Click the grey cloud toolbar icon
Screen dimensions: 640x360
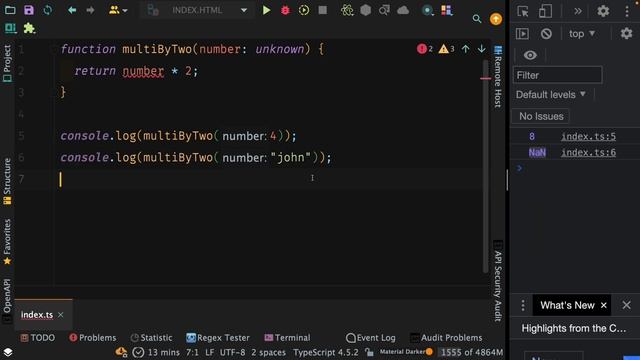403,10
